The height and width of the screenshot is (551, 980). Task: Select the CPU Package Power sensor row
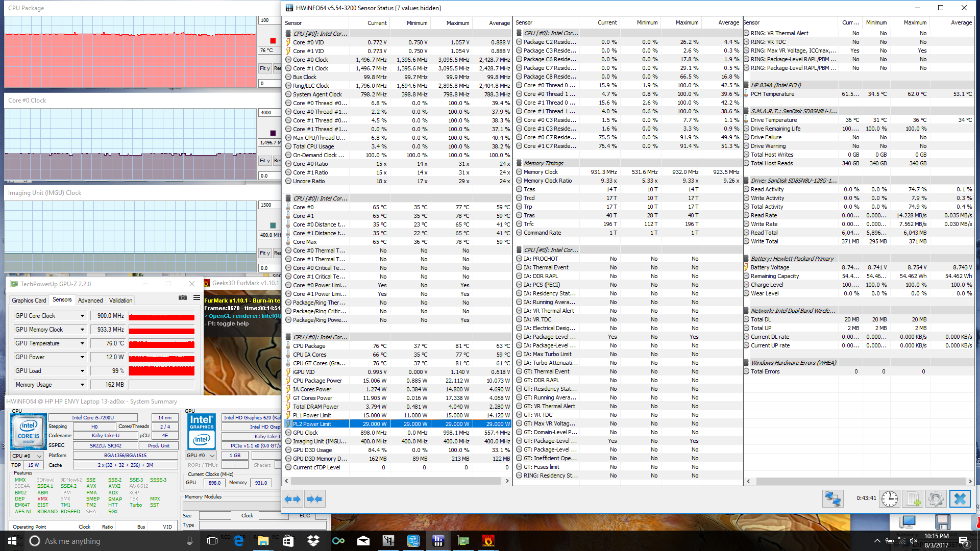[x=397, y=381]
